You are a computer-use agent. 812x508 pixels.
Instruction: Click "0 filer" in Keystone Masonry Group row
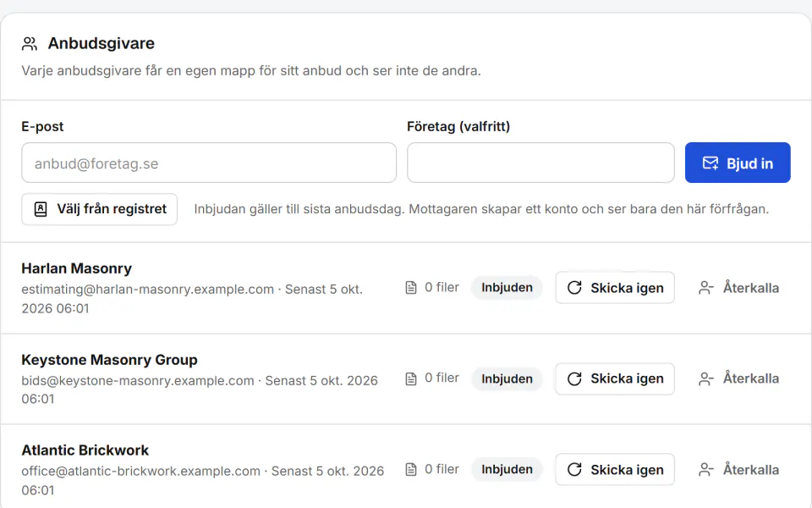point(442,378)
